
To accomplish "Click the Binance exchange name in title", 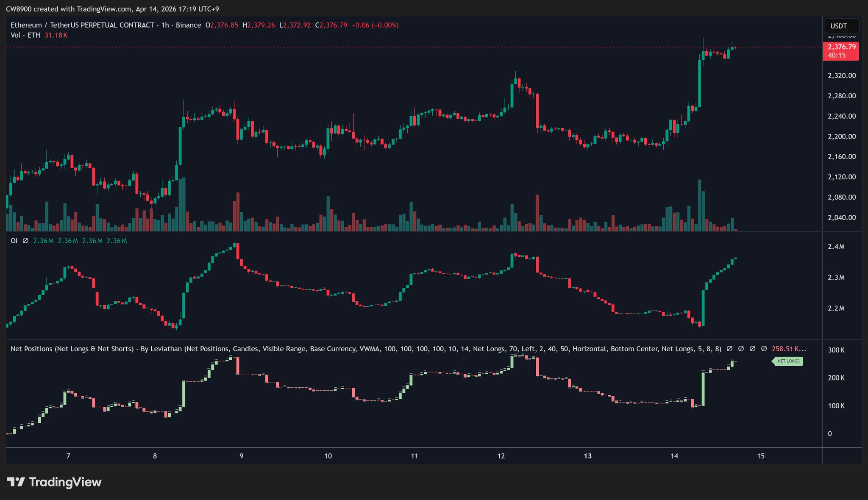I will point(188,25).
